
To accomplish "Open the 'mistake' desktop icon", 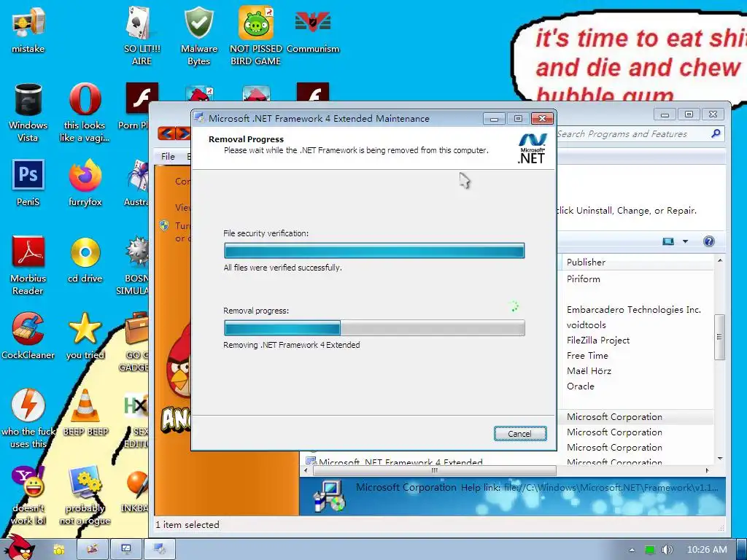I will pos(28,31).
